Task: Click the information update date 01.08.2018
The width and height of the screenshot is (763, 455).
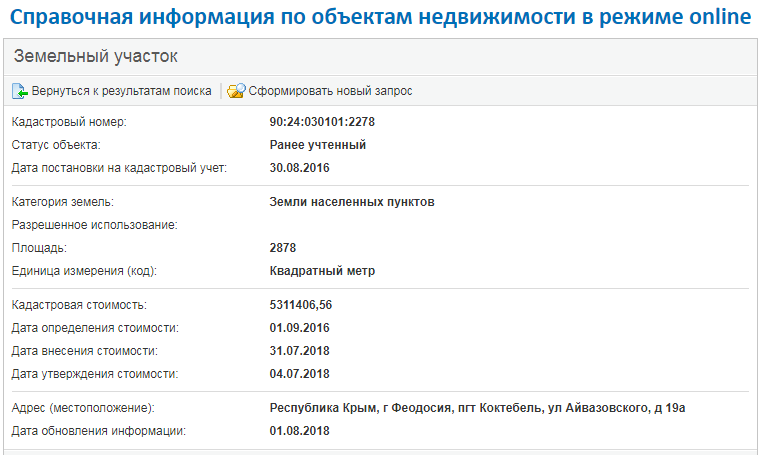Action: 300,431
